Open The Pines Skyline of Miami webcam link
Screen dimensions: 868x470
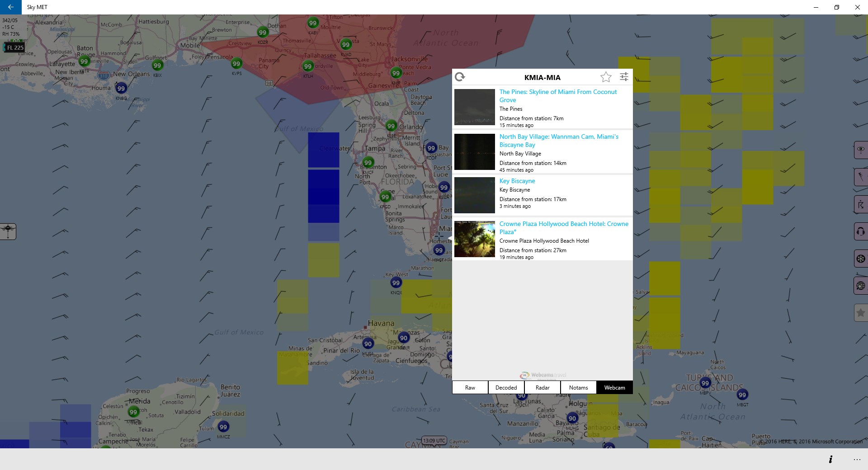tap(558, 96)
